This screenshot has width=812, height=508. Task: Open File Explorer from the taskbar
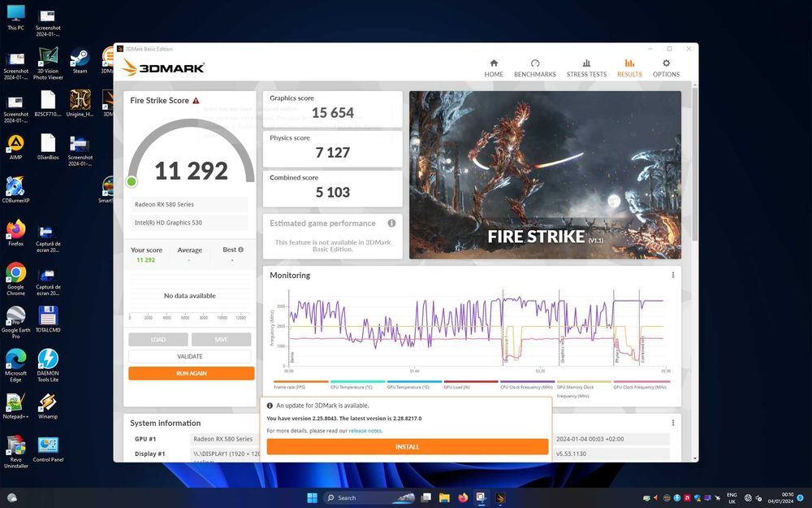coord(444,497)
